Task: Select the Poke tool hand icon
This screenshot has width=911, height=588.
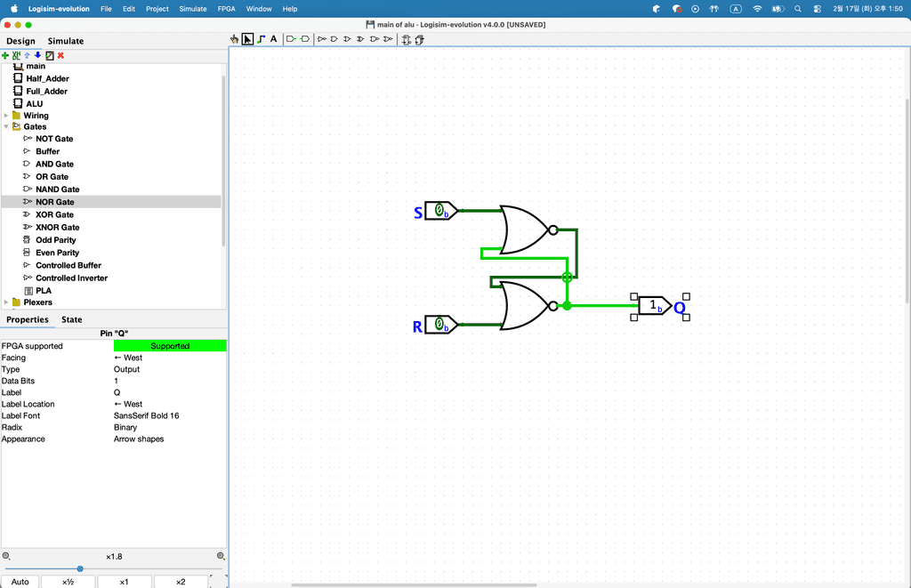Action: click(x=235, y=39)
